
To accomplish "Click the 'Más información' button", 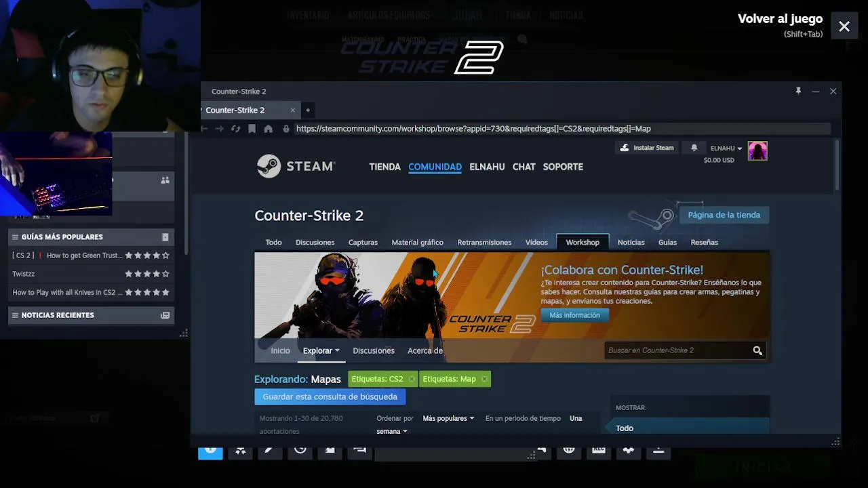I will pyautogui.click(x=574, y=315).
